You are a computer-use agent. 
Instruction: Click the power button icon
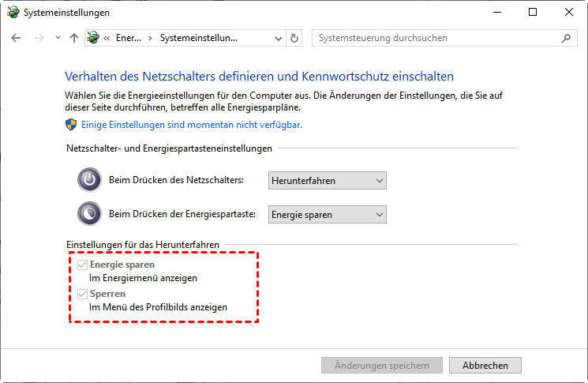point(89,180)
